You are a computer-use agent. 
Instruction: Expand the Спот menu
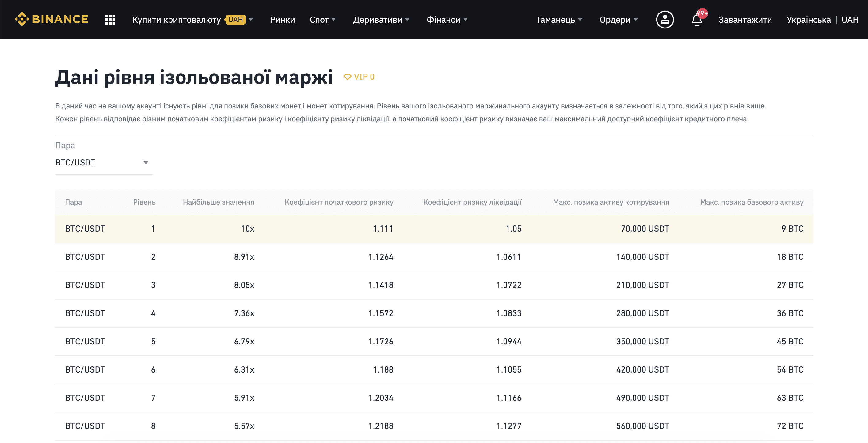pos(322,20)
